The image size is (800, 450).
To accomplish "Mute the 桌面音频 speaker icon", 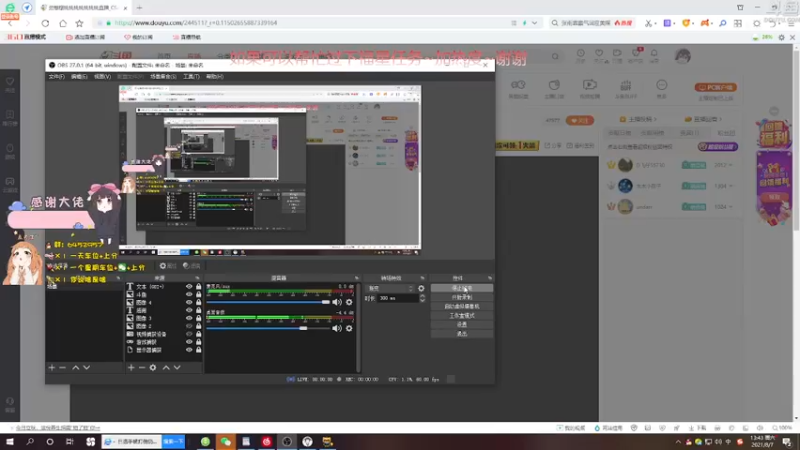I will pos(337,329).
